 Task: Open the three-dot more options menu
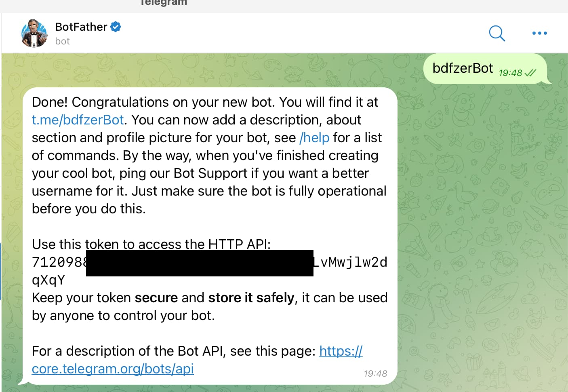click(539, 33)
